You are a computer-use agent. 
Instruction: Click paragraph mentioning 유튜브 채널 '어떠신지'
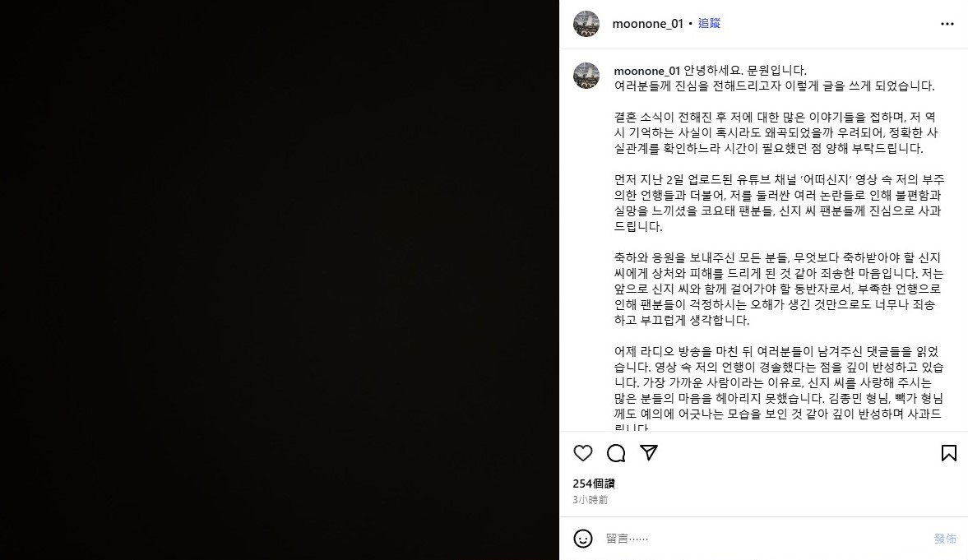click(779, 203)
